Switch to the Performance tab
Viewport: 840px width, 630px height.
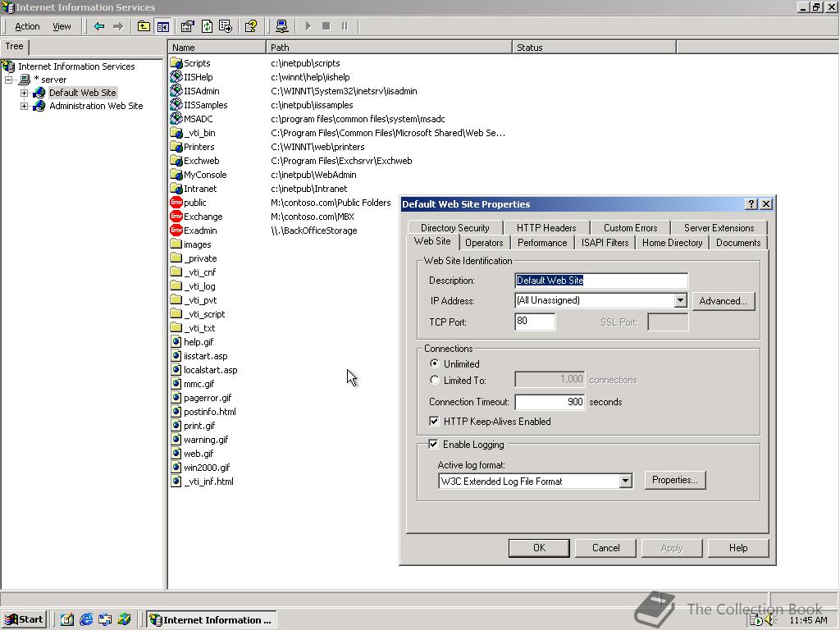542,243
